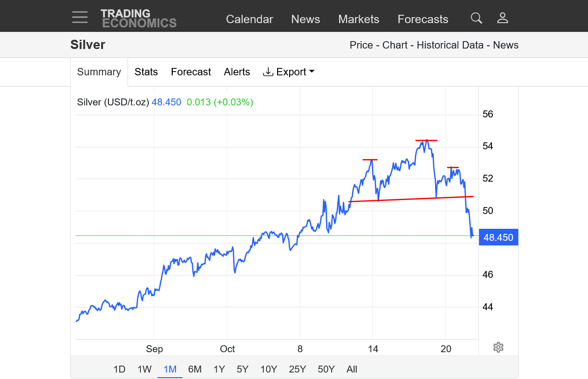Select the Alerts tab
588x379 pixels.
[x=237, y=72]
